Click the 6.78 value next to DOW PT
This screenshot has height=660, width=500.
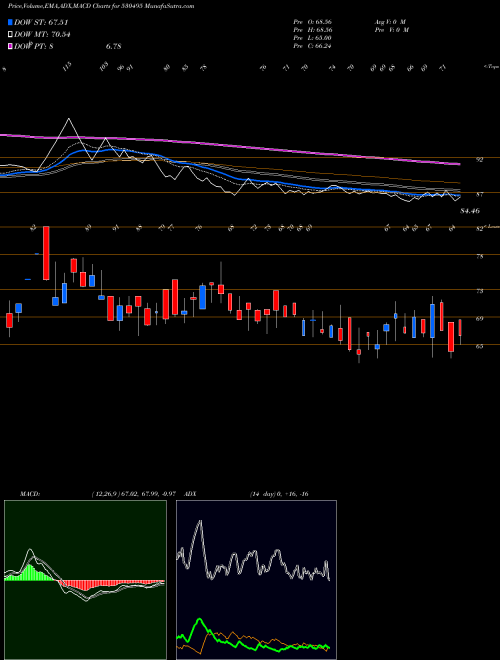[x=113, y=46]
